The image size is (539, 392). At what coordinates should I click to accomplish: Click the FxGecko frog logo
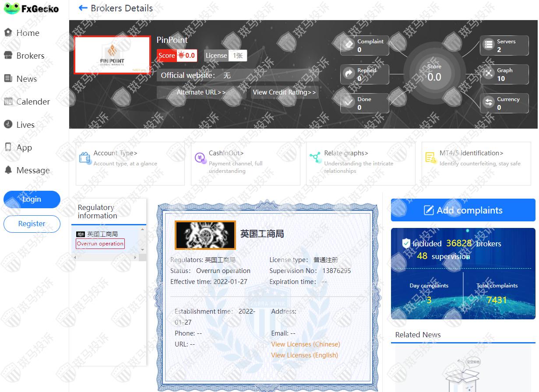[x=12, y=8]
